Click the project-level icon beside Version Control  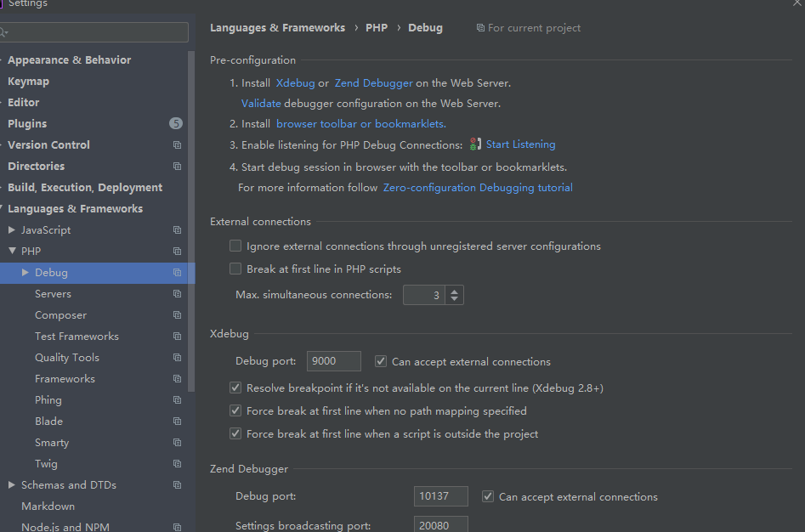177,145
